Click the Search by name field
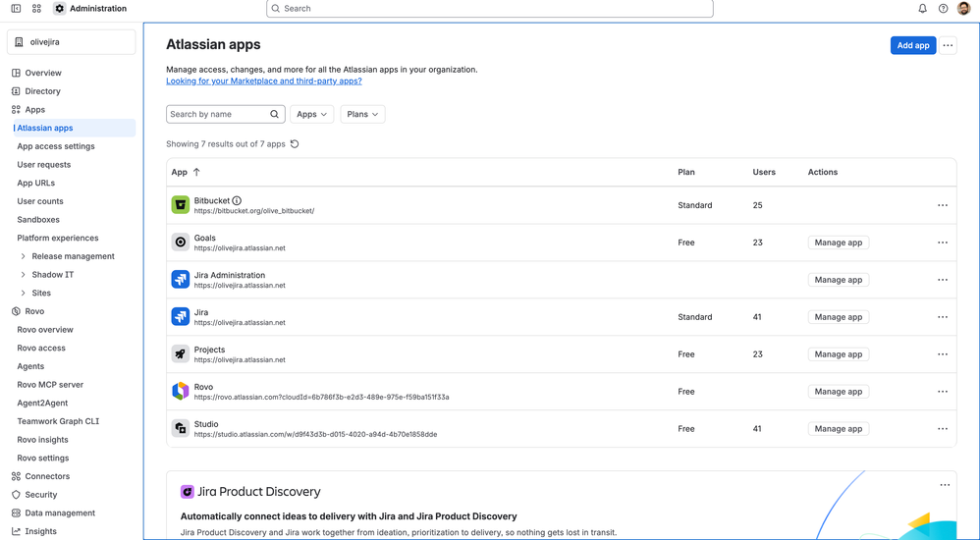This screenshot has height=540, width=980. (x=226, y=114)
